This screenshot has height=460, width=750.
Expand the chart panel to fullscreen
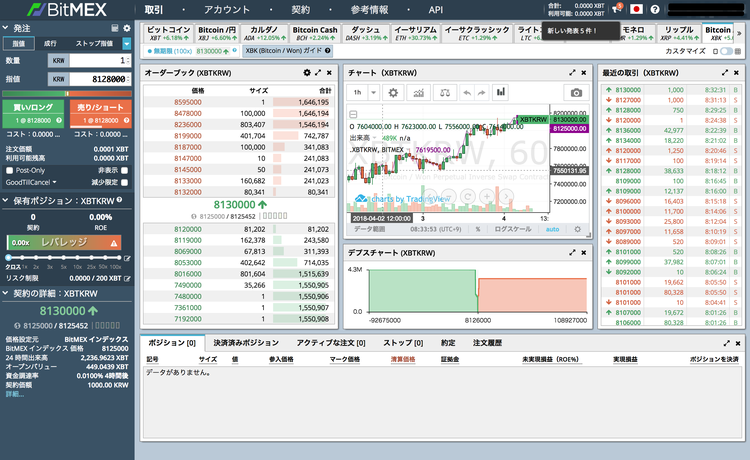pyautogui.click(x=572, y=73)
